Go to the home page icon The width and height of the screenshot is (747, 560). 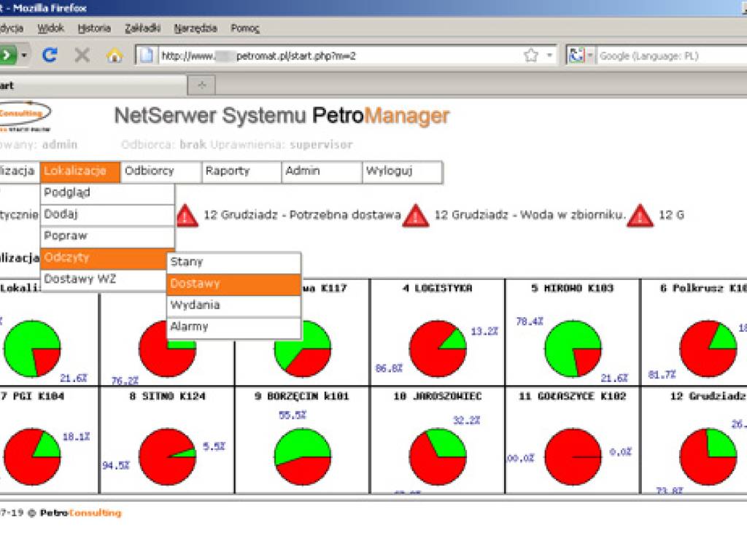[115, 55]
